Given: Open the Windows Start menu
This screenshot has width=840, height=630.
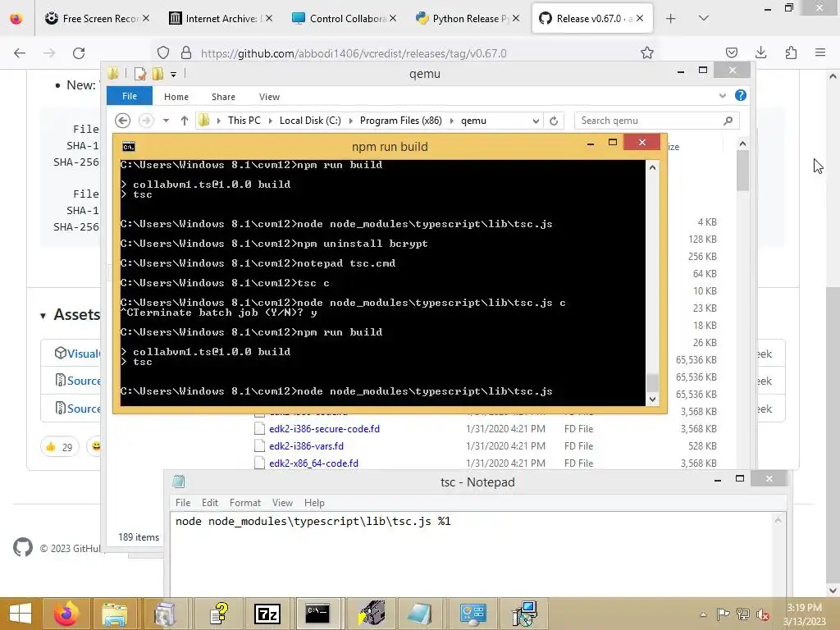Looking at the screenshot, I should click(21, 614).
